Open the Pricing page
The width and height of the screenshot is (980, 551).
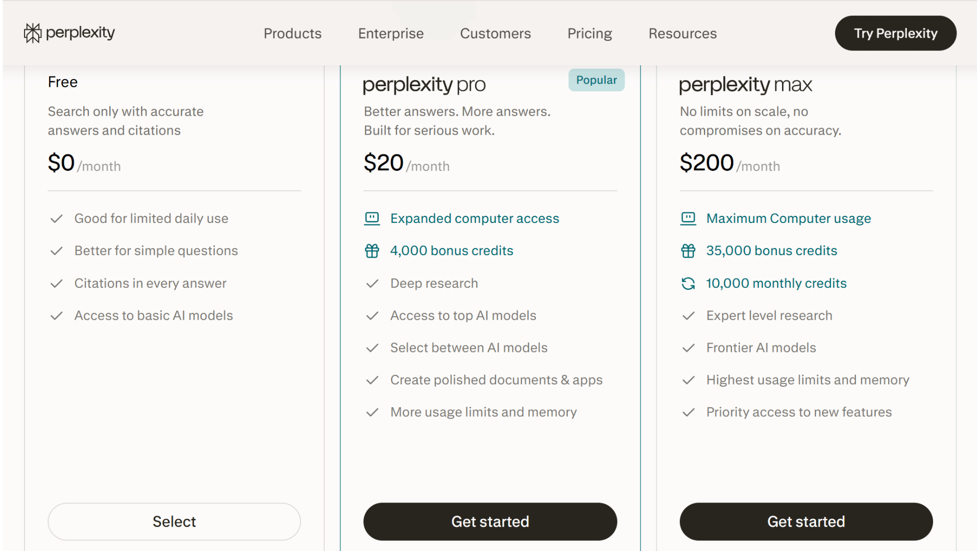click(590, 34)
